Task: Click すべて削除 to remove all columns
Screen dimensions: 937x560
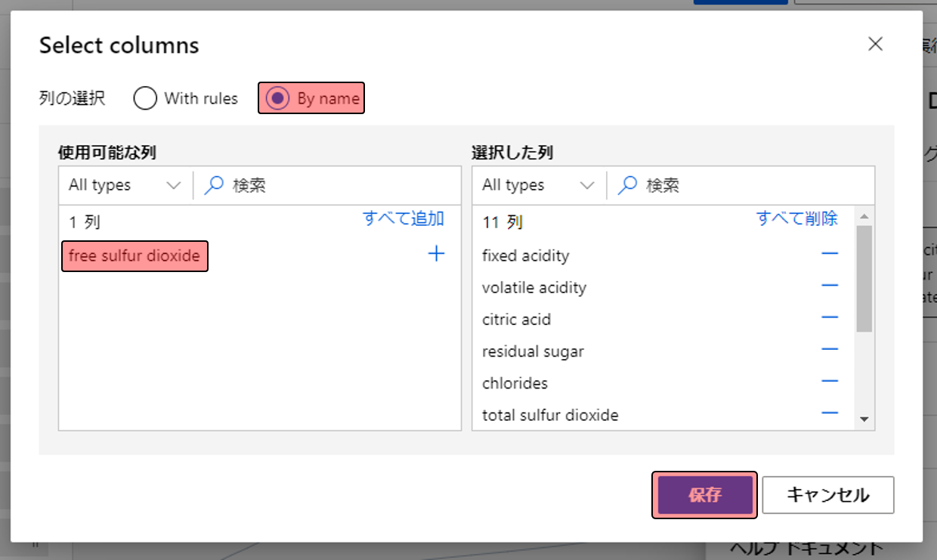Action: [796, 219]
